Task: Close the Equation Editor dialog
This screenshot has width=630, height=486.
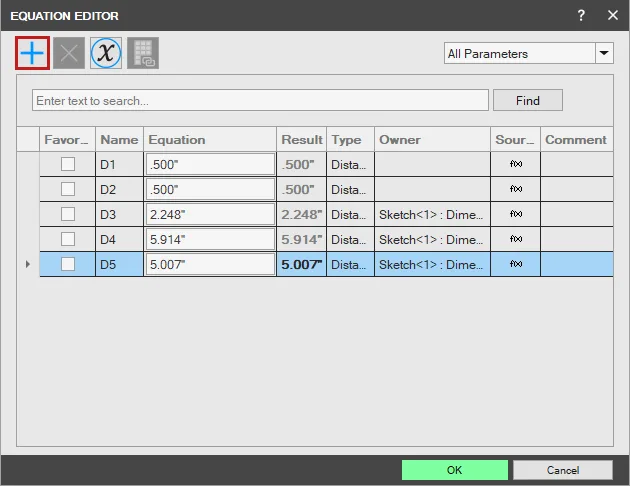Action: pyautogui.click(x=613, y=15)
